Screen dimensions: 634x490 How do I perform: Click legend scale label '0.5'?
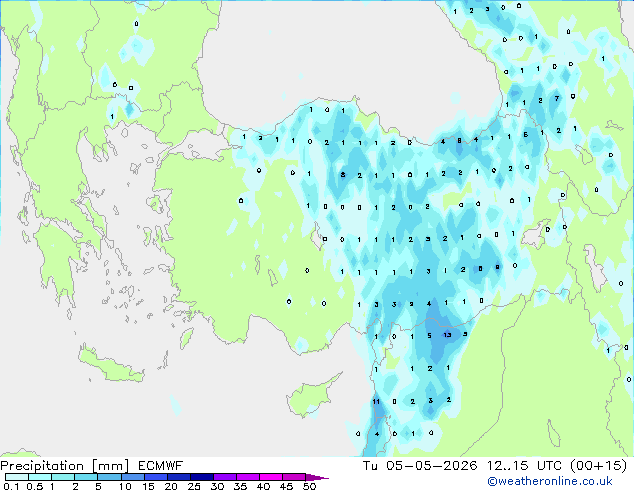(x=35, y=486)
